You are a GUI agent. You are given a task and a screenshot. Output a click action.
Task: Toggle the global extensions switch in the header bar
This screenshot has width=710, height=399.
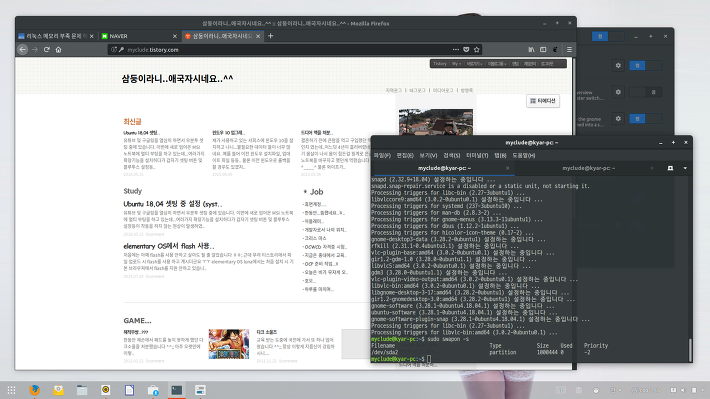tap(608, 36)
